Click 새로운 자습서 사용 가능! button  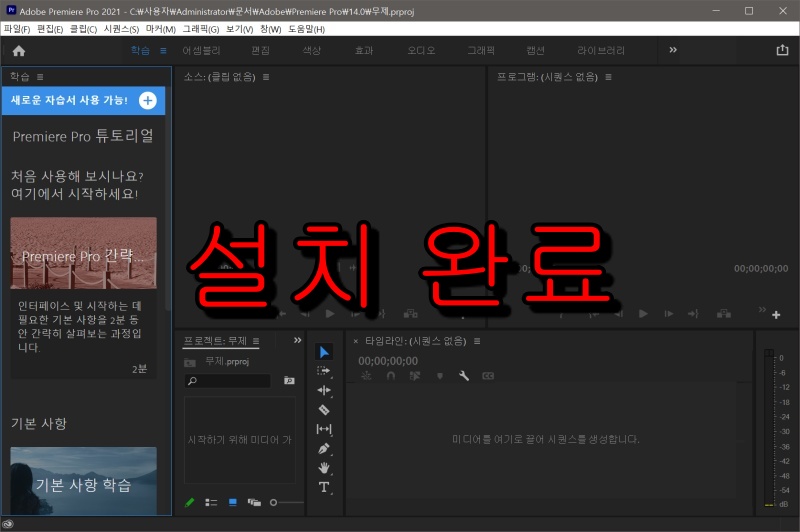point(83,100)
